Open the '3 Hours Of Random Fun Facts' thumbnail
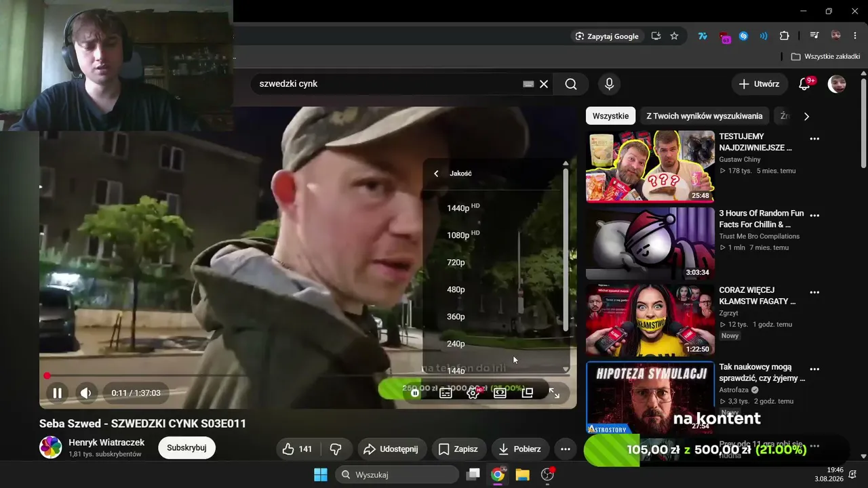The width and height of the screenshot is (868, 488). pos(650,243)
